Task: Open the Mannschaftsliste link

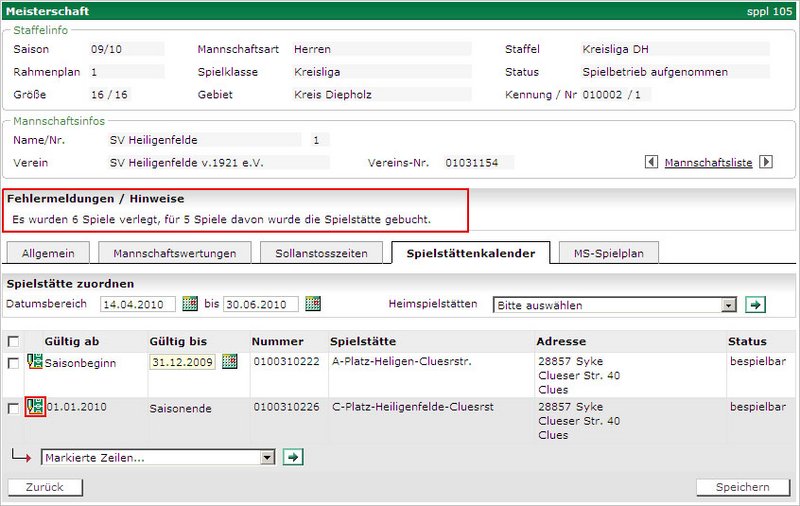Action: coord(708,162)
